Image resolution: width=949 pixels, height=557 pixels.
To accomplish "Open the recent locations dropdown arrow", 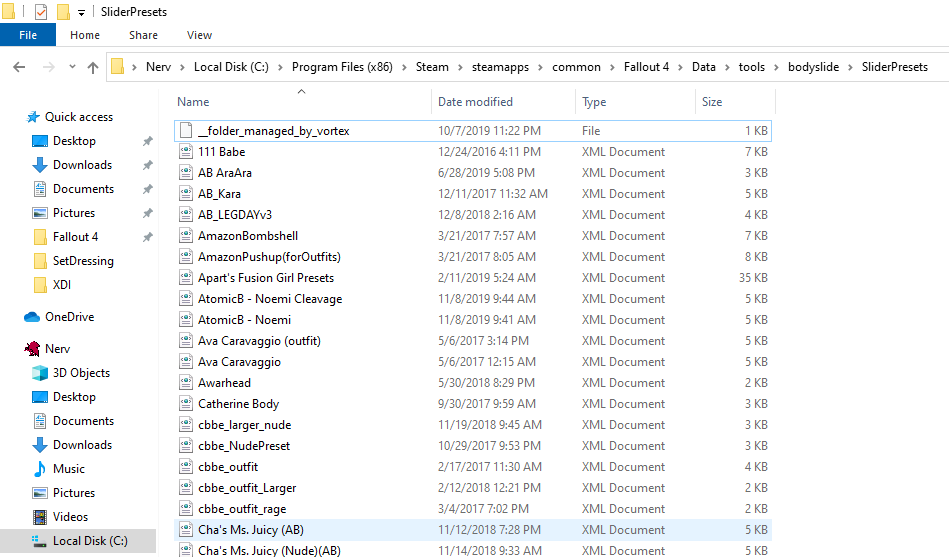I will [72, 67].
